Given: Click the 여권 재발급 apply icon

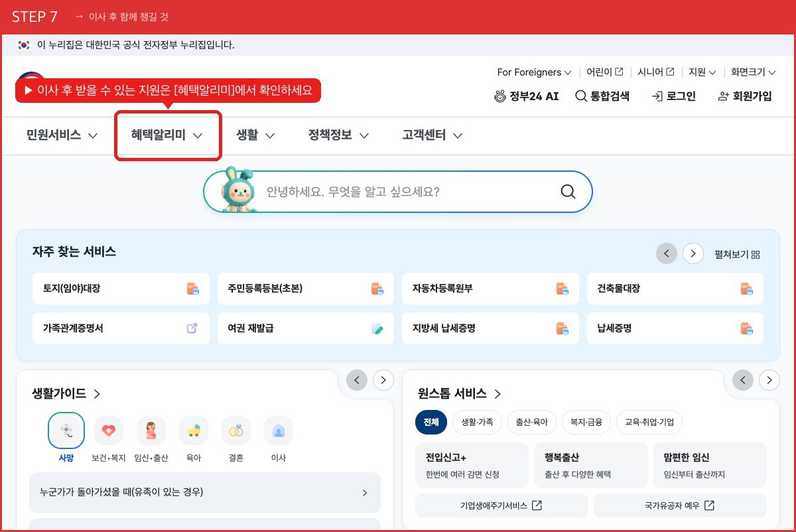Looking at the screenshot, I should pyautogui.click(x=377, y=328).
